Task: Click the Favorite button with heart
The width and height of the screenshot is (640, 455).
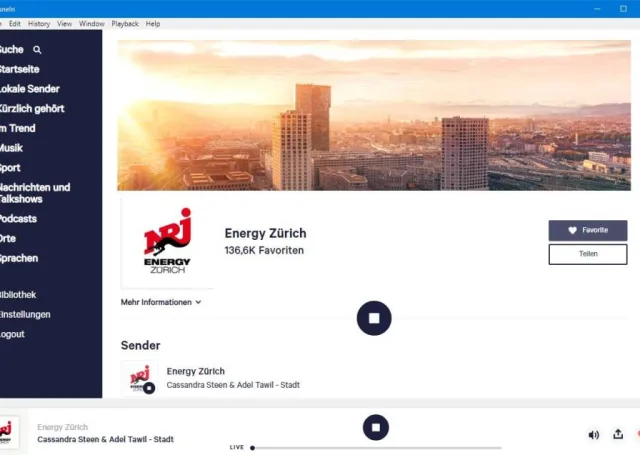Action: pos(588,231)
